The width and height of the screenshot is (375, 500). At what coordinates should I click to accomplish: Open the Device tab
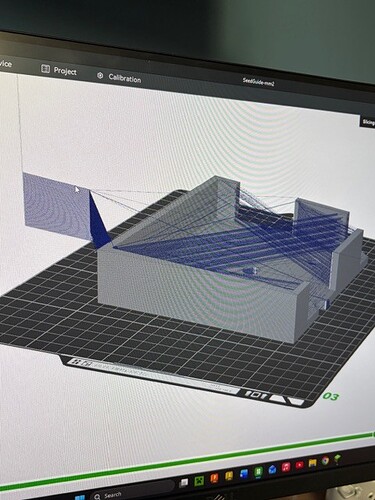[5, 63]
